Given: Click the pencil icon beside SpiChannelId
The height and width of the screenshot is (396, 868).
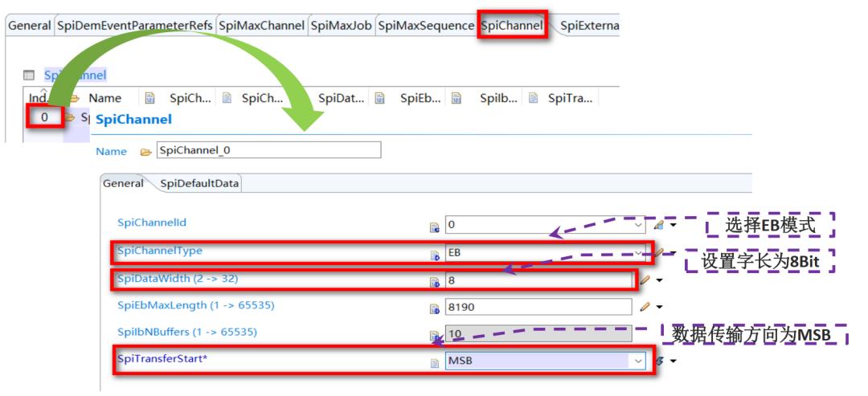Looking at the screenshot, I should click(x=657, y=225).
